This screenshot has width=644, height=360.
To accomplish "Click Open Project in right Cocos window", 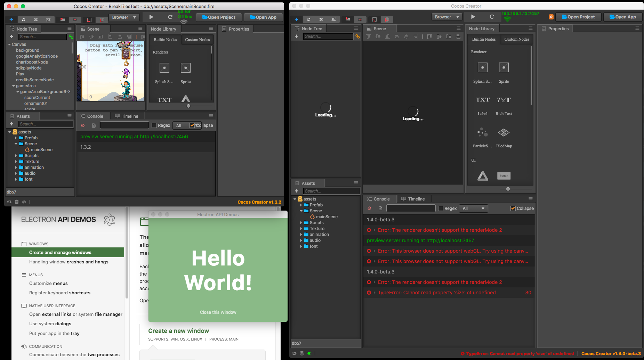I will pos(578,17).
